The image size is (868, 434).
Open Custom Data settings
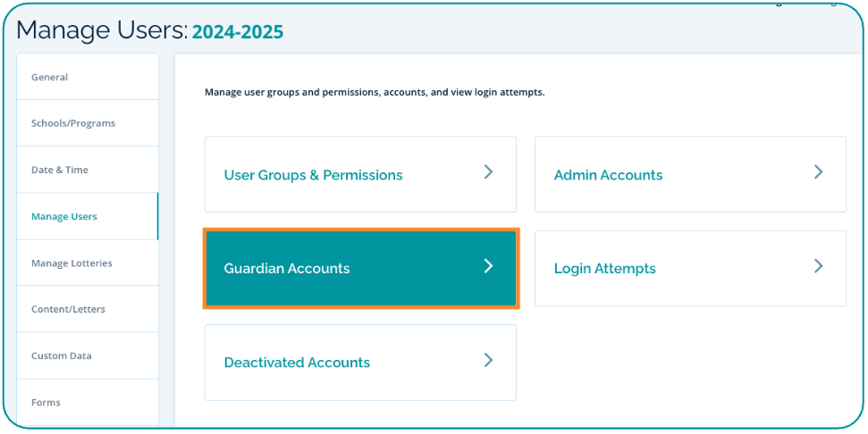[62, 356]
